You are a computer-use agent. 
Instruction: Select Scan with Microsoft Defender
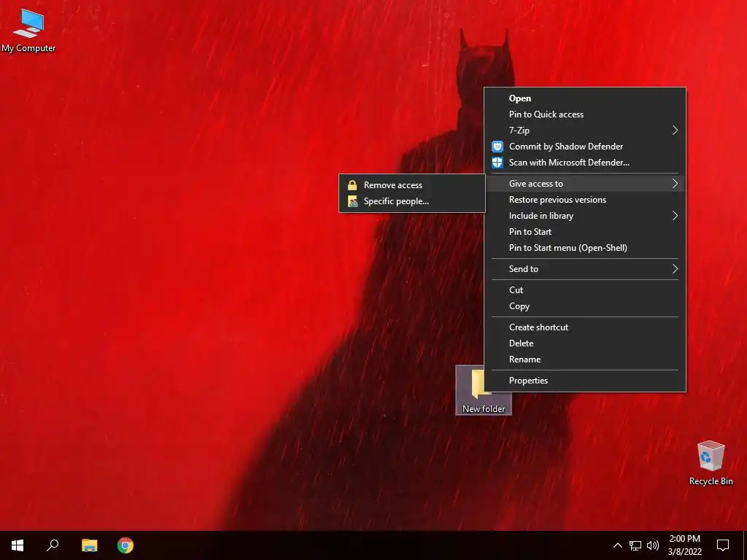[585, 163]
